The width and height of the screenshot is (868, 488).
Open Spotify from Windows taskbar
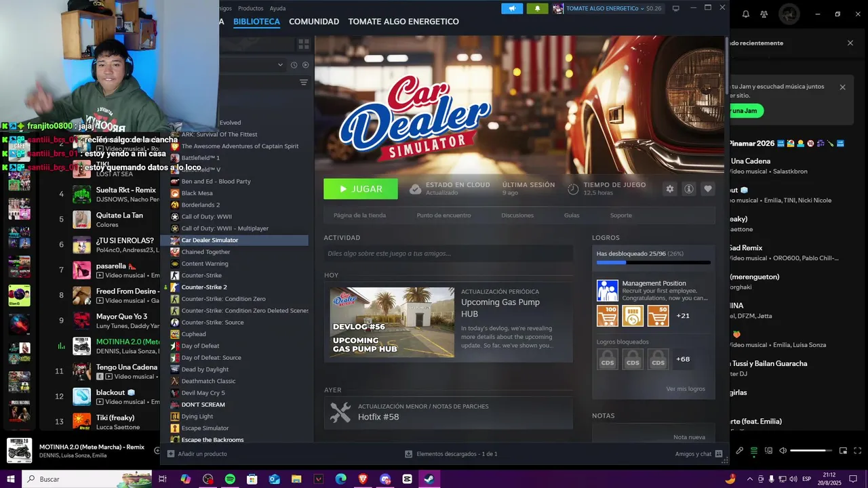click(x=230, y=479)
